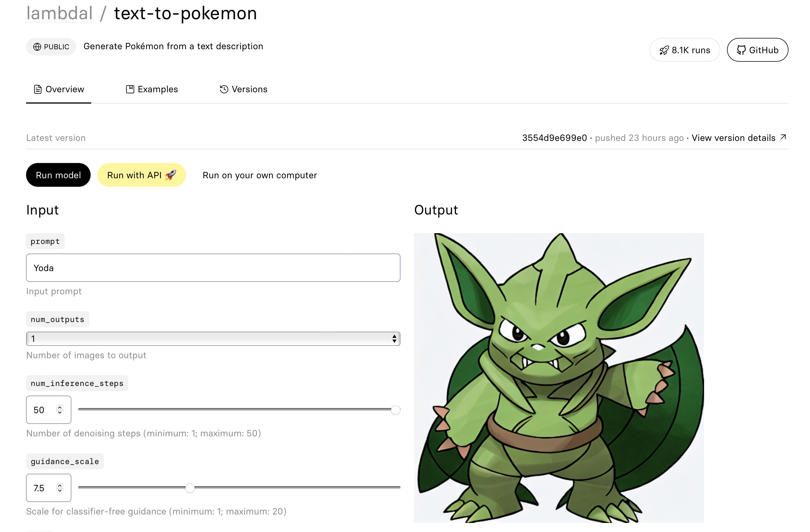Screen dimensions: 810x532
Task: Open the GitHub repository button
Action: [757, 50]
